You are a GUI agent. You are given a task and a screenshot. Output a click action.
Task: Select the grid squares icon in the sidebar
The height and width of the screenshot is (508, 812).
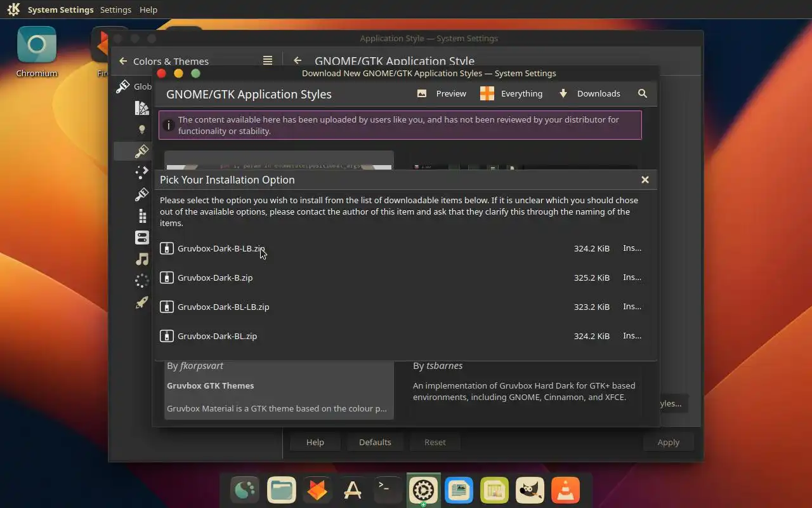pos(142,216)
